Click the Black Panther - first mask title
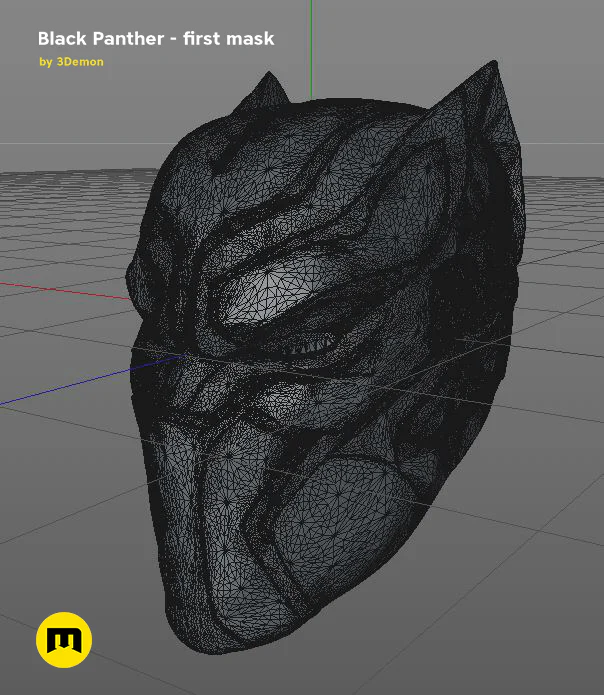Screen dimensions: 604x695 coord(156,39)
